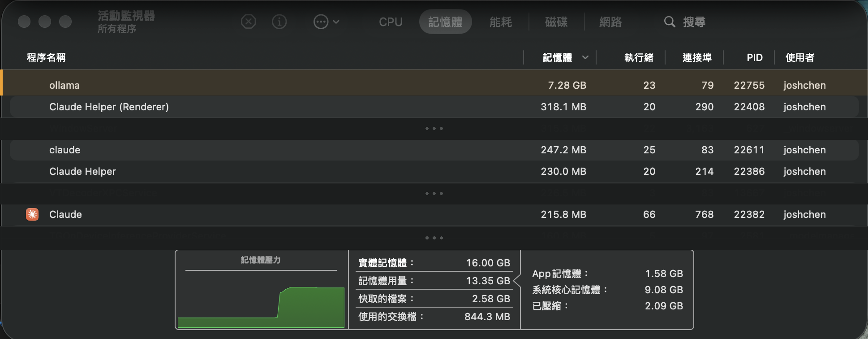868x339 pixels.
Task: Select the Claude Helper process row
Action: point(434,171)
